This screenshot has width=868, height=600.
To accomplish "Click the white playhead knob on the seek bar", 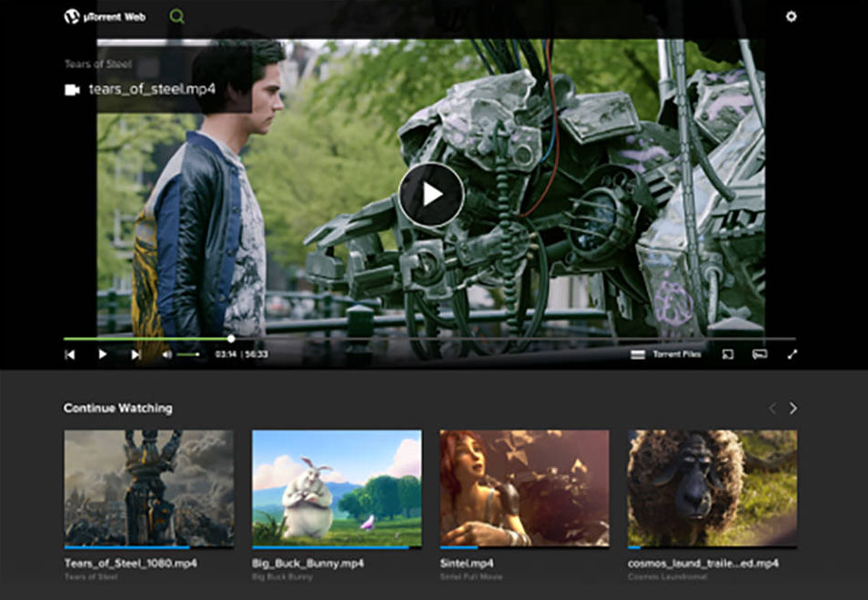I will click(231, 339).
